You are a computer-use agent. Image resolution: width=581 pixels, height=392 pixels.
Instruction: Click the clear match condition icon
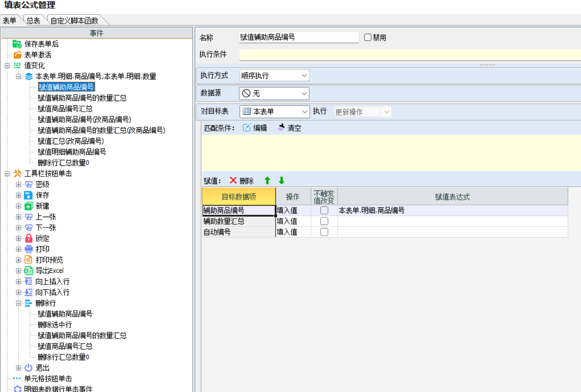281,128
